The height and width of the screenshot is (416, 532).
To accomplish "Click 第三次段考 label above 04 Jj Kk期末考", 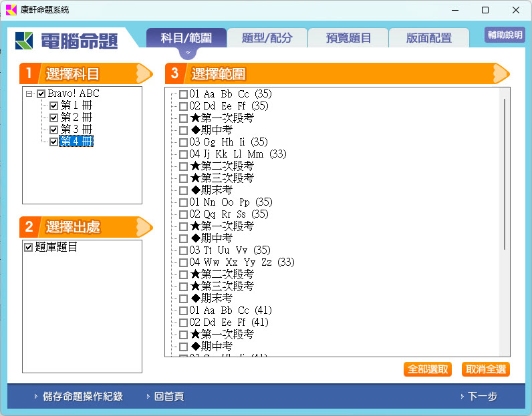I will (x=223, y=178).
